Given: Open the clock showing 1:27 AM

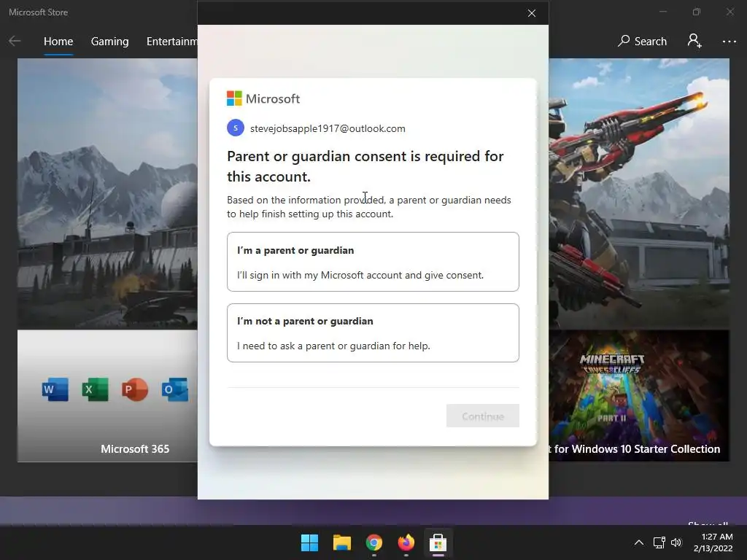Looking at the screenshot, I should pyautogui.click(x=713, y=542).
